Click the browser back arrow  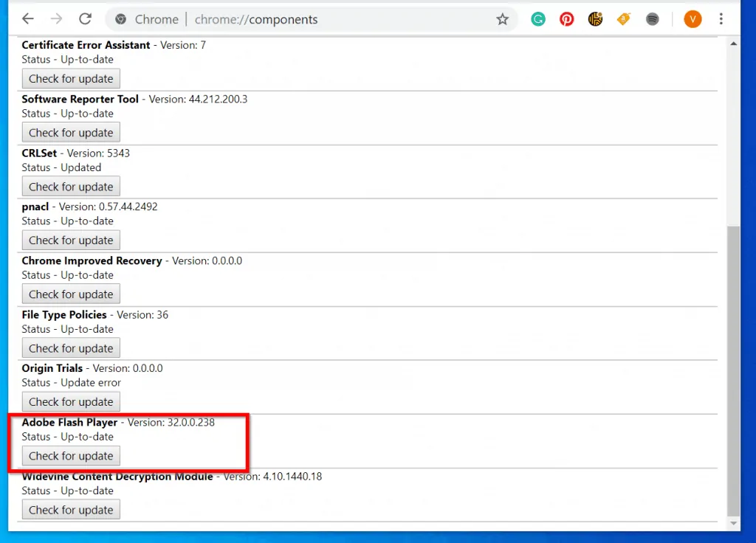click(27, 19)
